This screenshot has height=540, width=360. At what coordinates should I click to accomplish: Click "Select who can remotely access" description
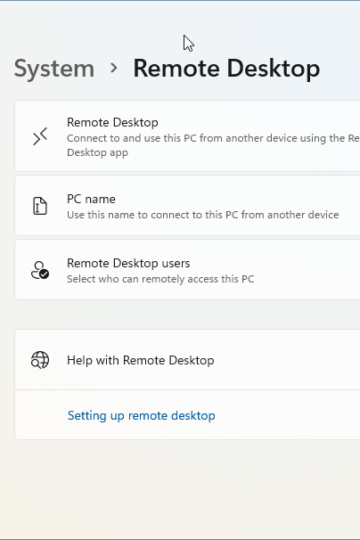click(161, 279)
